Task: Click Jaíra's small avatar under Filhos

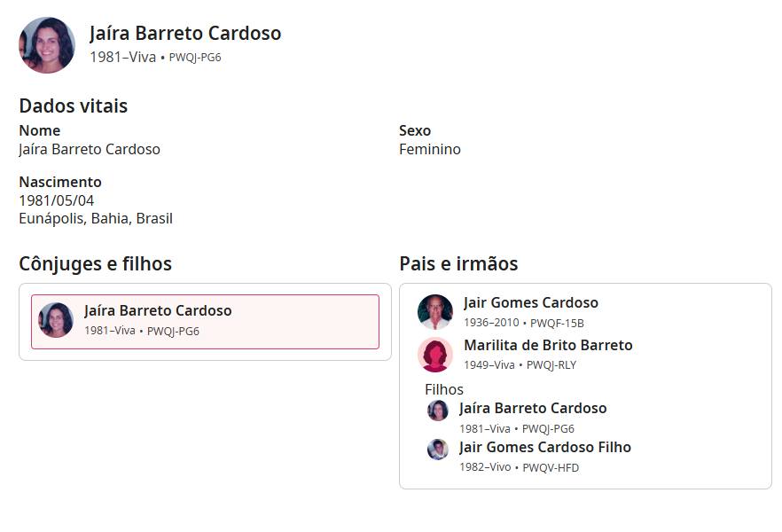Action: point(438,411)
